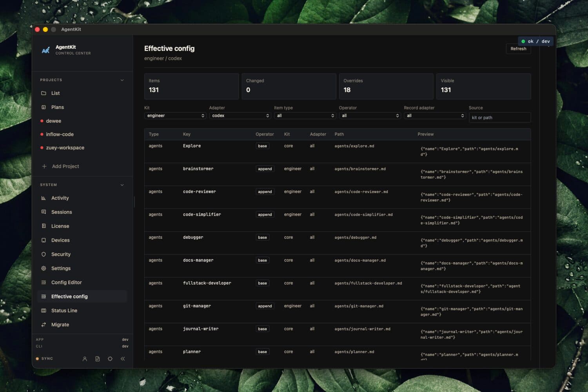Go to the Config Editor page
Viewport: 588px width, 392px height.
67,283
